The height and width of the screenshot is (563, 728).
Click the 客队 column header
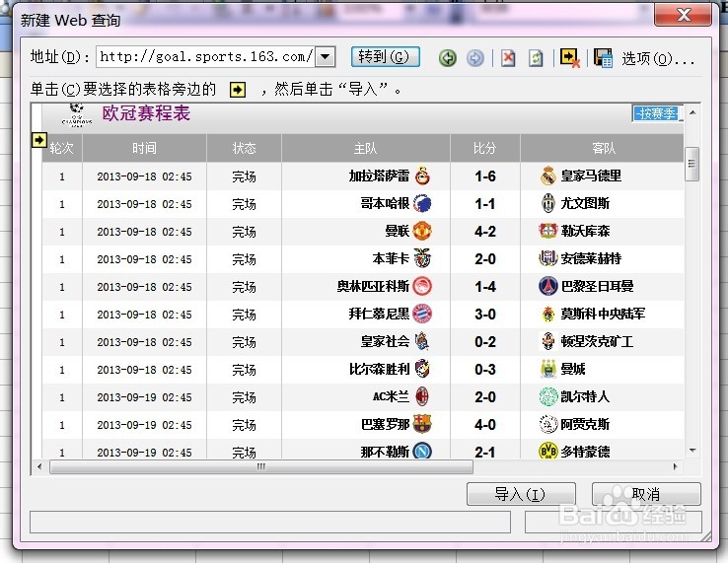603,148
